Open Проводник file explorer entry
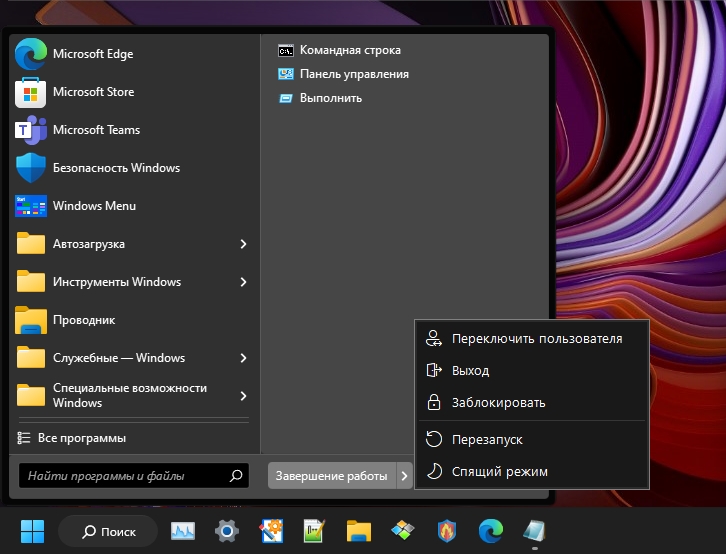Screen dimensions: 726x554 click(83, 320)
